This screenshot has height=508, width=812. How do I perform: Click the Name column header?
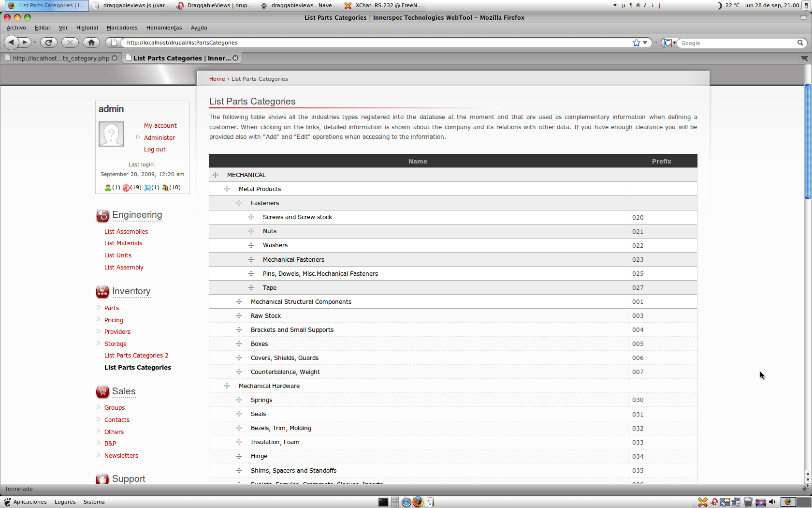(x=418, y=162)
